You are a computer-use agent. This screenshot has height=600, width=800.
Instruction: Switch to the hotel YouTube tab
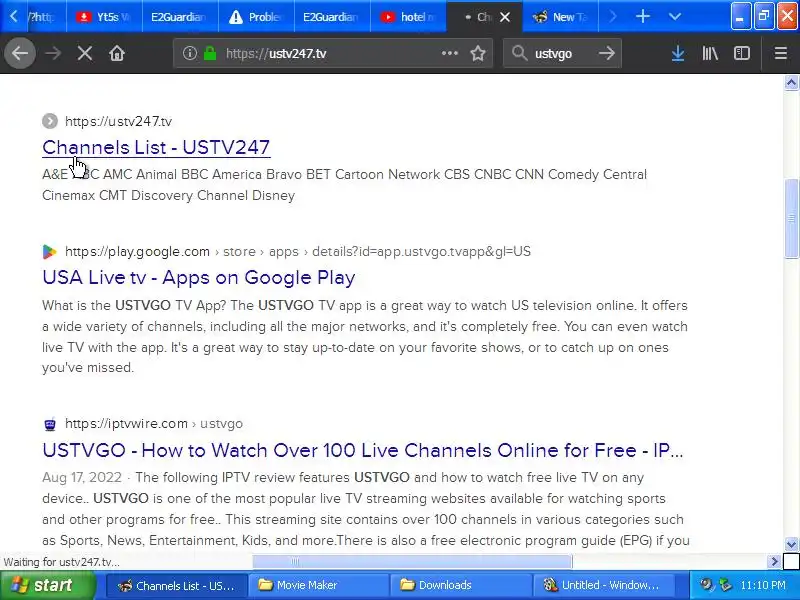click(x=408, y=17)
